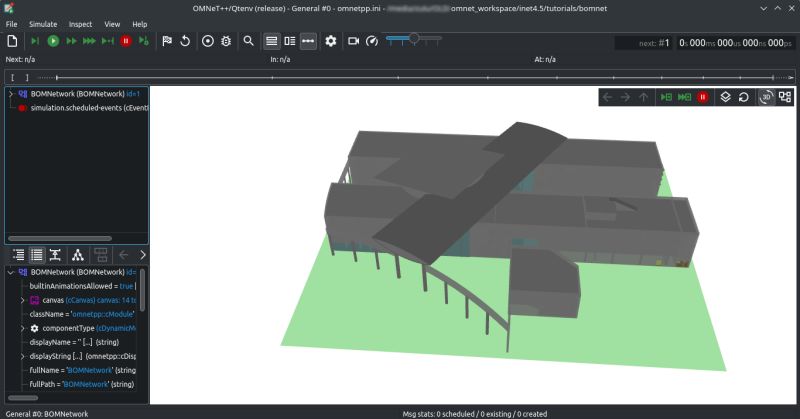This screenshot has height=419, width=800.
Task: Open the File menu
Action: (x=11, y=24)
